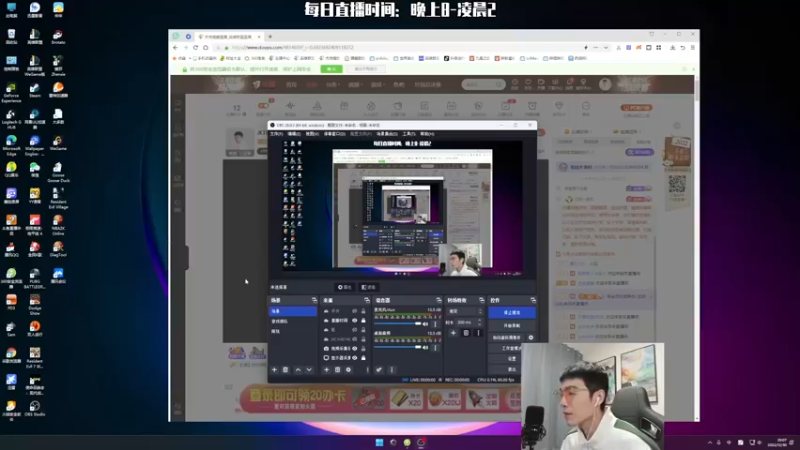
Task: Toggle eye icon of the second source row
Action: coord(355,320)
